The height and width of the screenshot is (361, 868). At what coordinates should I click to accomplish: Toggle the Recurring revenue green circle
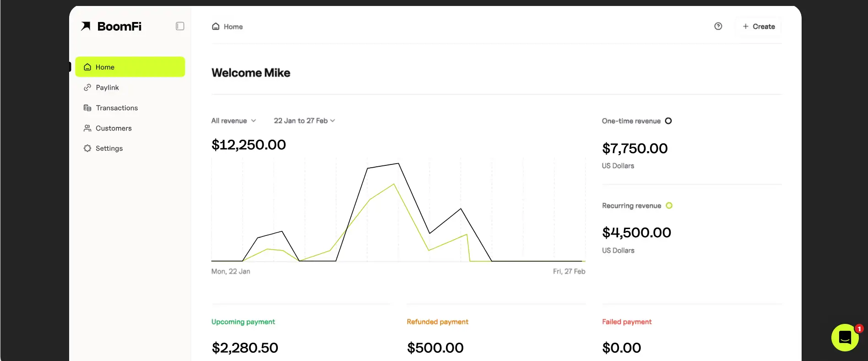669,206
